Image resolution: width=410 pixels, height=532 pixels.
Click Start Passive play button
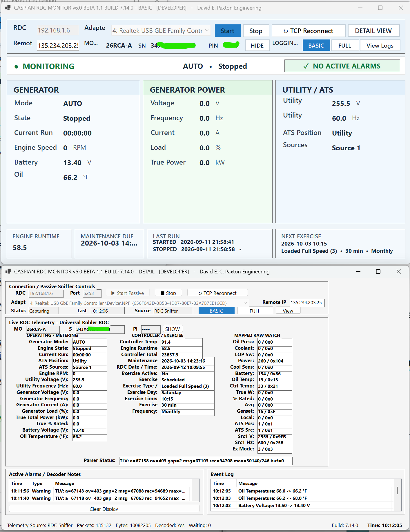128,293
